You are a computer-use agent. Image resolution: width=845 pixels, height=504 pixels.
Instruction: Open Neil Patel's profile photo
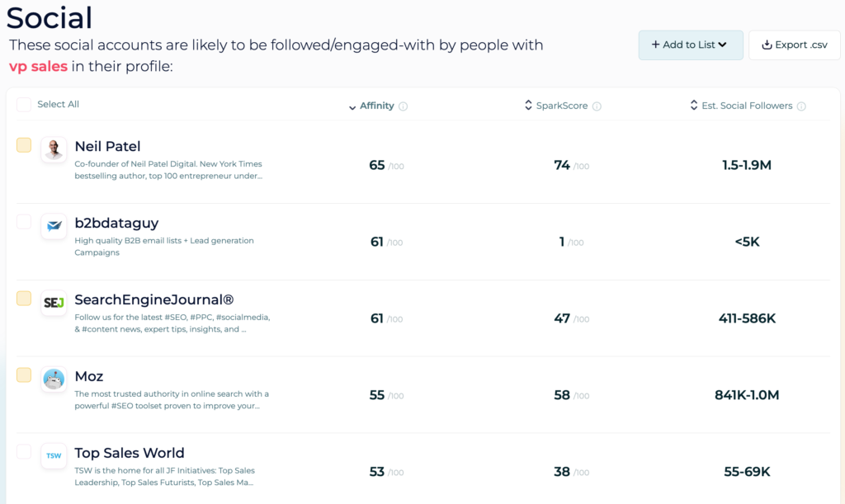[x=54, y=149]
